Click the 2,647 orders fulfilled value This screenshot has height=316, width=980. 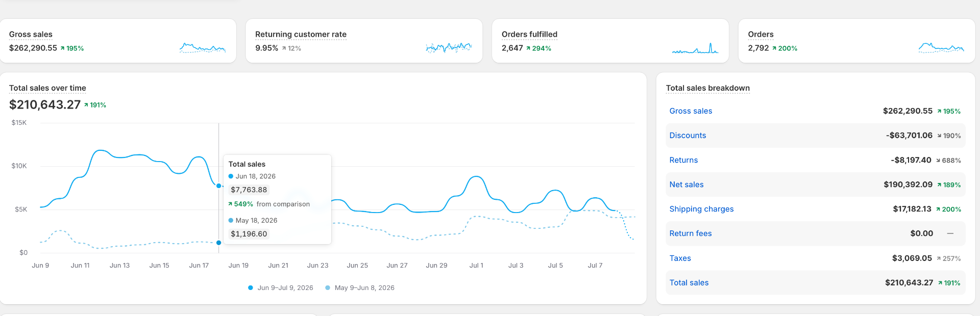pos(512,48)
